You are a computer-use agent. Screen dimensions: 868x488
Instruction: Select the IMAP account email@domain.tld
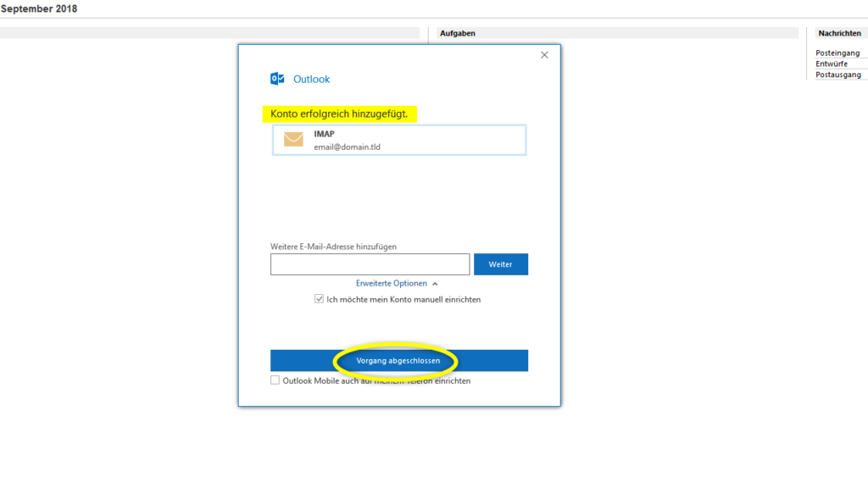[398, 140]
